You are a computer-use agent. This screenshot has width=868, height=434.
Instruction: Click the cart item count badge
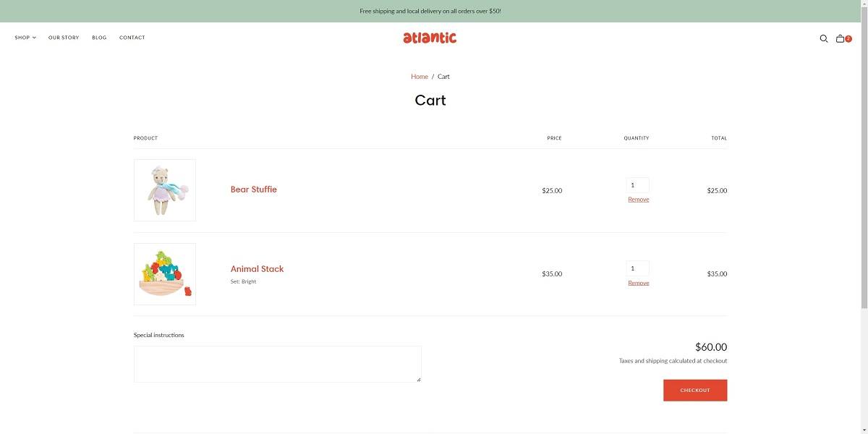(848, 38)
